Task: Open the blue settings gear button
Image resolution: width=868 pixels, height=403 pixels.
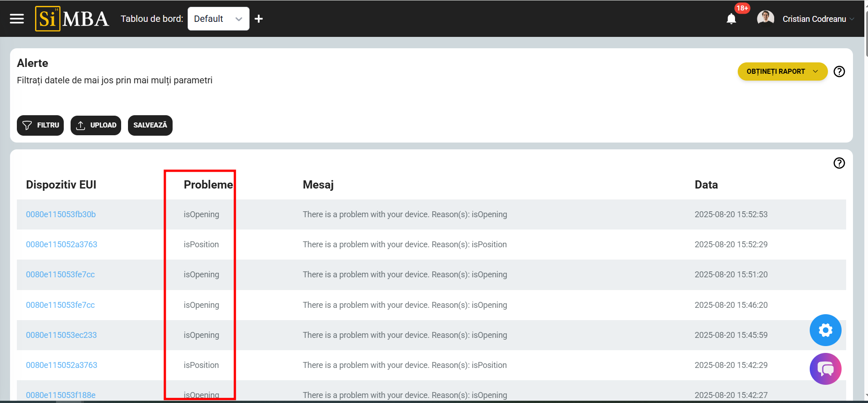Action: (825, 330)
